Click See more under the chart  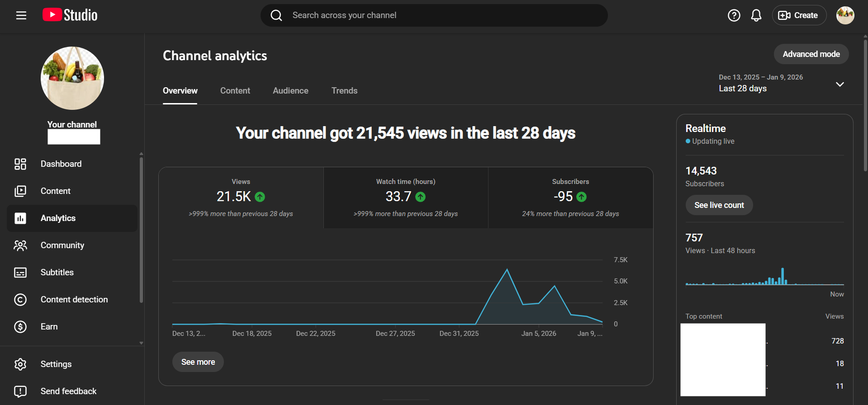pyautogui.click(x=198, y=362)
